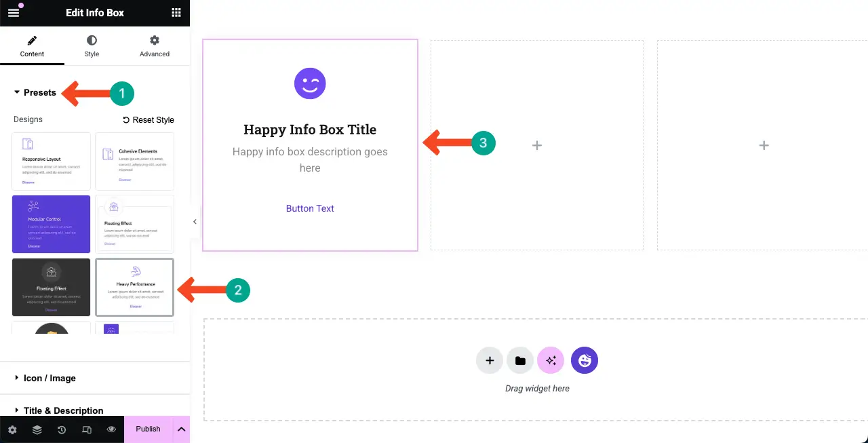Open settings gear in the bottom bar
Viewport: 868px width, 443px height.
pos(12,429)
